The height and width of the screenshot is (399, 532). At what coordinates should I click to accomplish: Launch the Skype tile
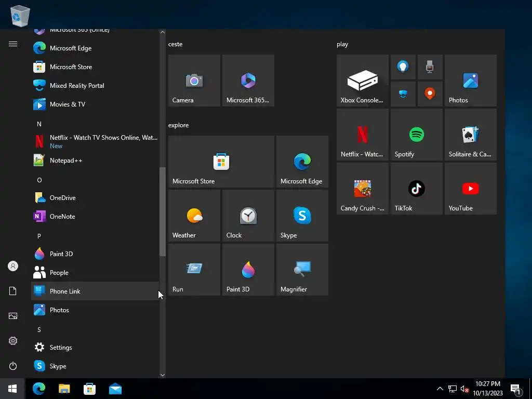point(302,216)
